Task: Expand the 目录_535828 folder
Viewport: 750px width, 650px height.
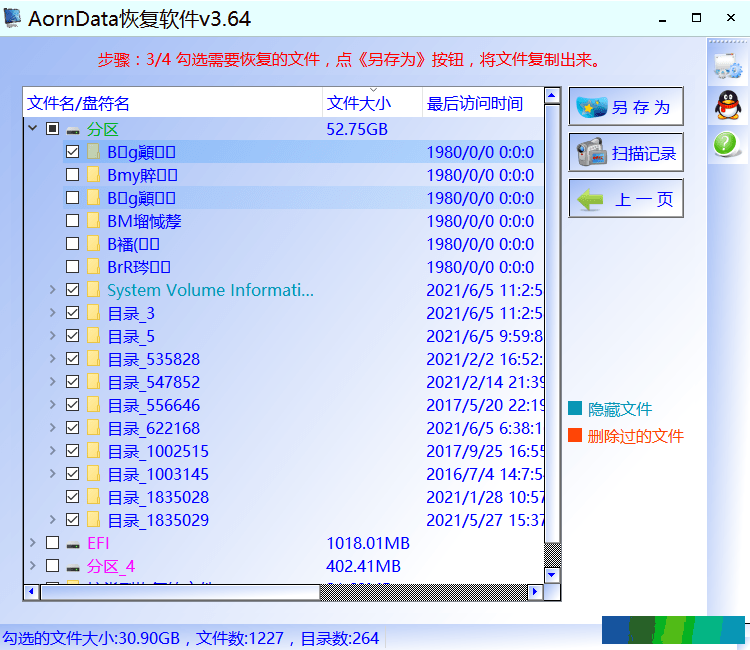Action: pyautogui.click(x=53, y=358)
